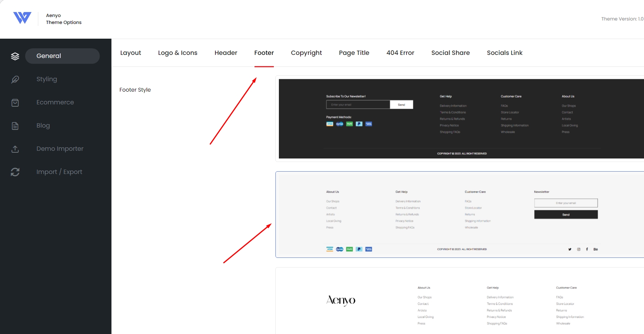
Task: Click the Ecommerce shopping bag icon
Action: [x=15, y=102]
